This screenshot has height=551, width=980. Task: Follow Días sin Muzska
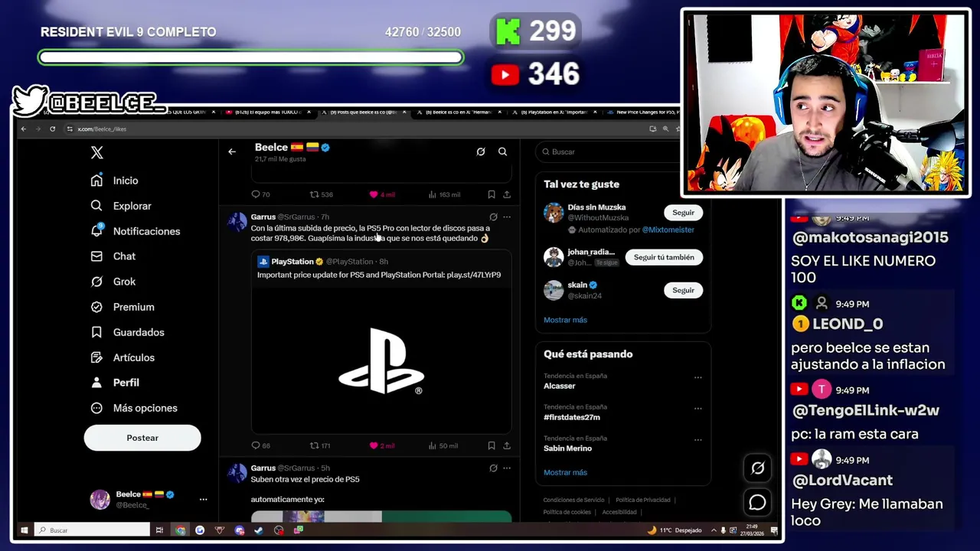[x=683, y=213]
